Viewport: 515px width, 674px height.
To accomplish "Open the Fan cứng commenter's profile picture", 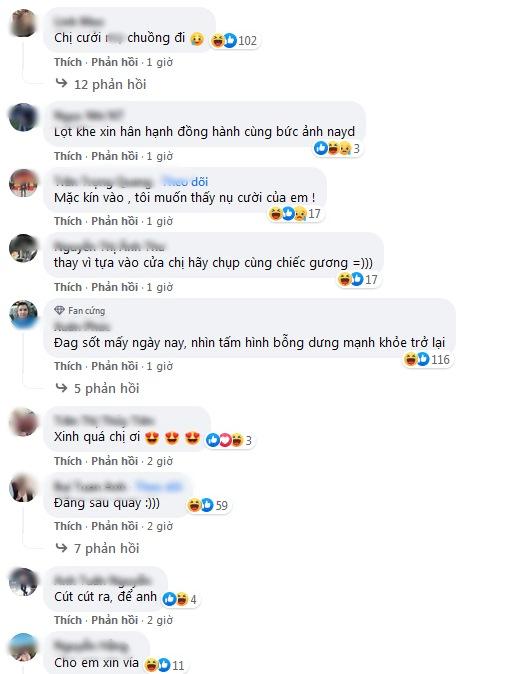I will tap(23, 313).
